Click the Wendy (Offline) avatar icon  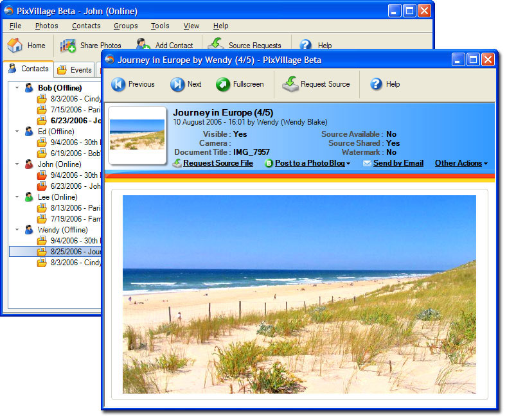29,230
